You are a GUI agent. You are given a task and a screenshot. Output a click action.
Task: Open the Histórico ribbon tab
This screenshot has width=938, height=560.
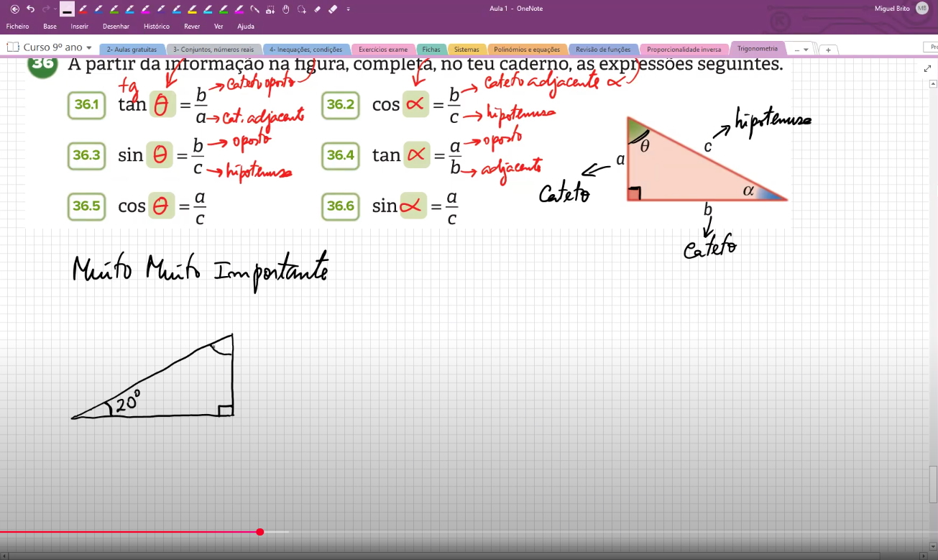(157, 27)
